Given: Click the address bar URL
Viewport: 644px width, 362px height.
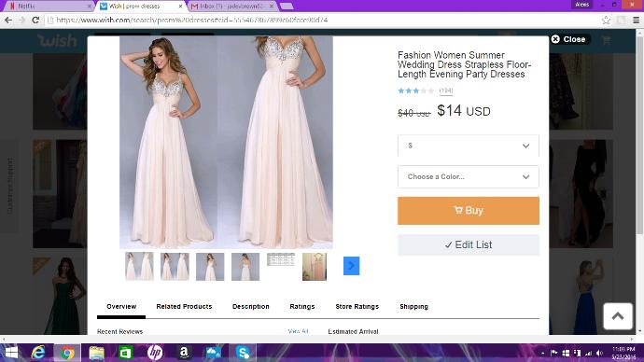Looking at the screenshot, I should (192, 20).
